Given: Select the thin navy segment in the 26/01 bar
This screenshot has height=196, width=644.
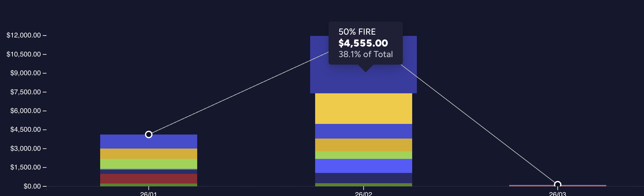Looking at the screenshot, I should [149, 172].
